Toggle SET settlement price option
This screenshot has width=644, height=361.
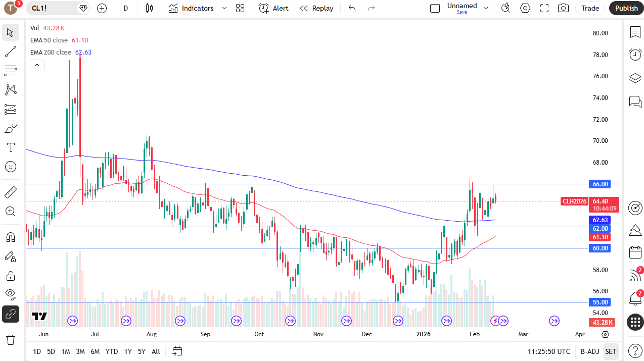pyautogui.click(x=611, y=351)
